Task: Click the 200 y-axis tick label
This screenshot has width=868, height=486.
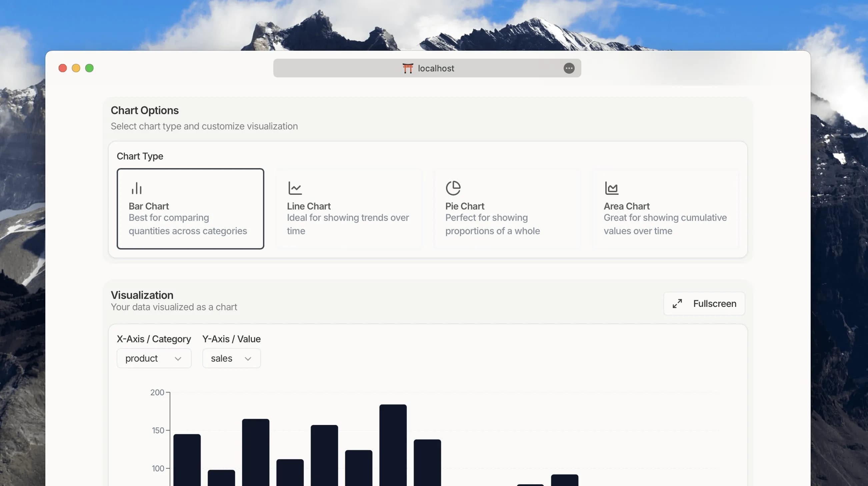Action: point(157,393)
